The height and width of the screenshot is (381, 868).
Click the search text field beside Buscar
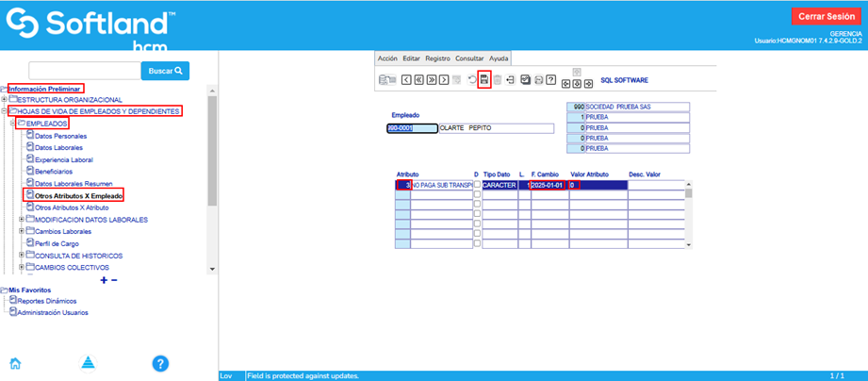point(85,71)
